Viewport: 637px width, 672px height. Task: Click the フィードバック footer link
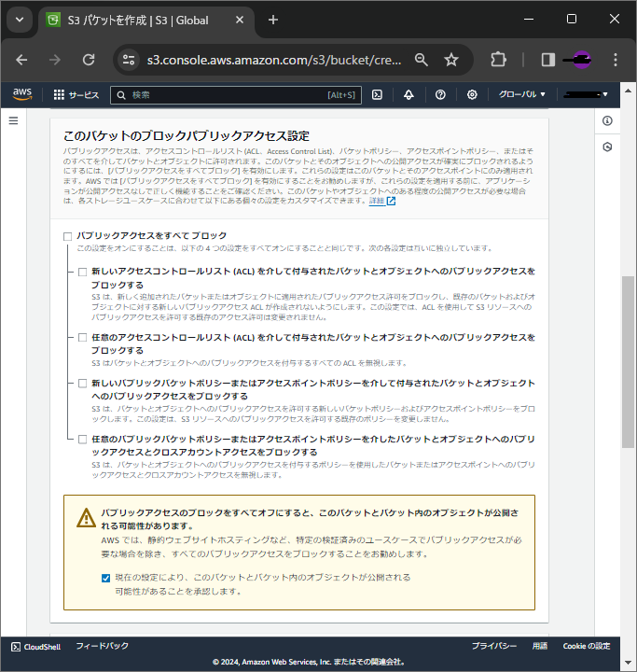pyautogui.click(x=102, y=646)
